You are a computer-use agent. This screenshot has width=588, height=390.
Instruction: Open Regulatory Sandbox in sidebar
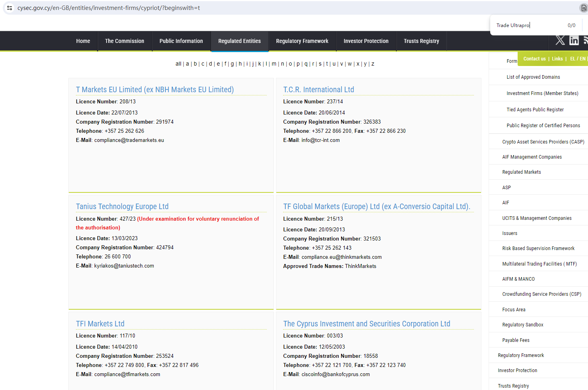click(x=522, y=325)
